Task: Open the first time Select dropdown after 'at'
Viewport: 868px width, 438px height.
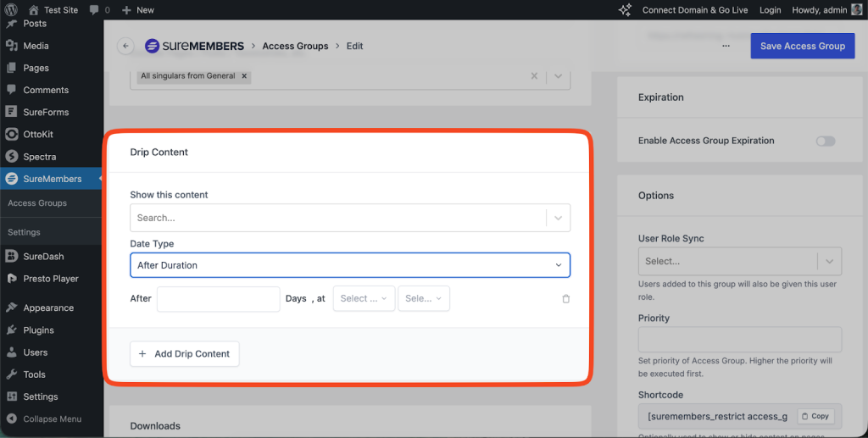Action: coord(364,298)
